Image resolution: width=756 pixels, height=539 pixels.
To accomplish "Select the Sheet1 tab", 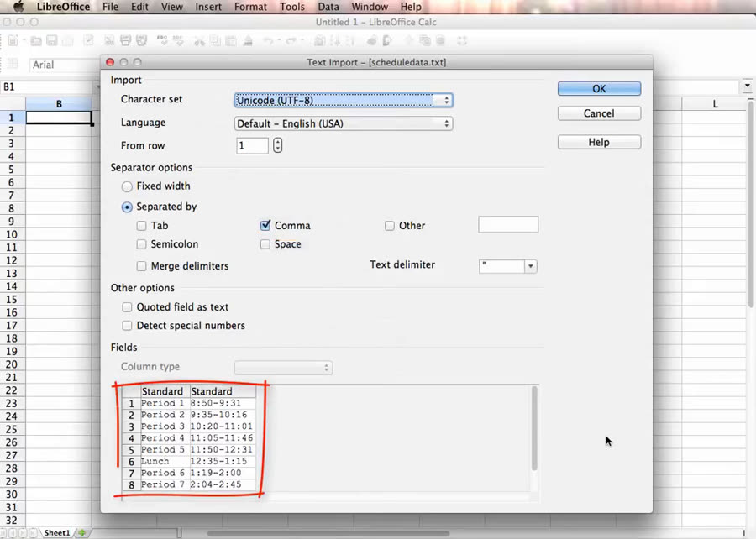I will click(57, 533).
